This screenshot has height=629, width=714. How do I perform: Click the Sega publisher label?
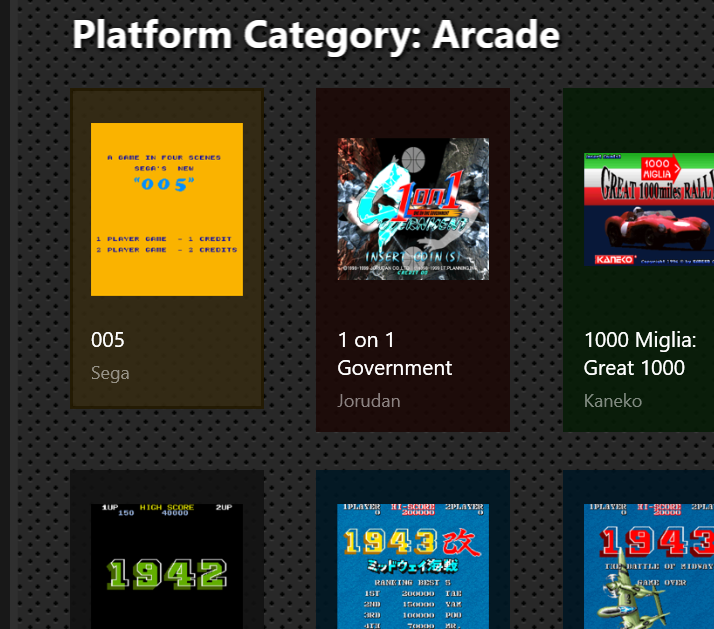pyautogui.click(x=110, y=373)
